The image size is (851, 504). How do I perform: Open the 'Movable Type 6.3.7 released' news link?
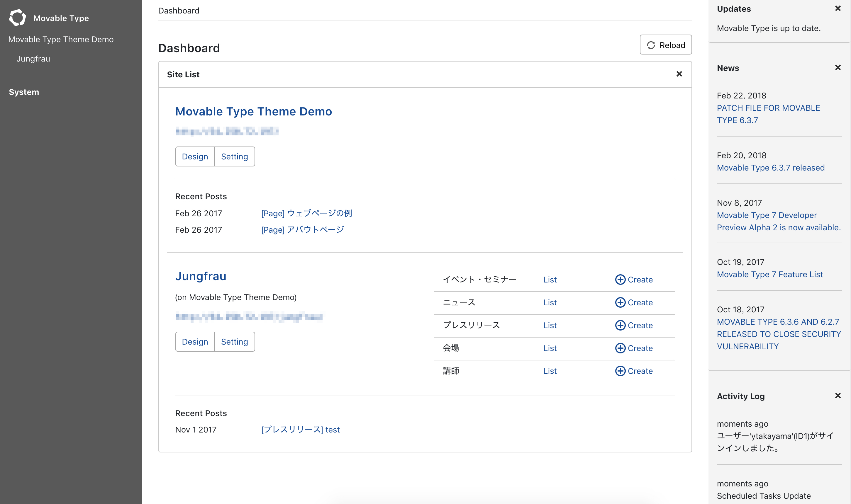coord(770,167)
